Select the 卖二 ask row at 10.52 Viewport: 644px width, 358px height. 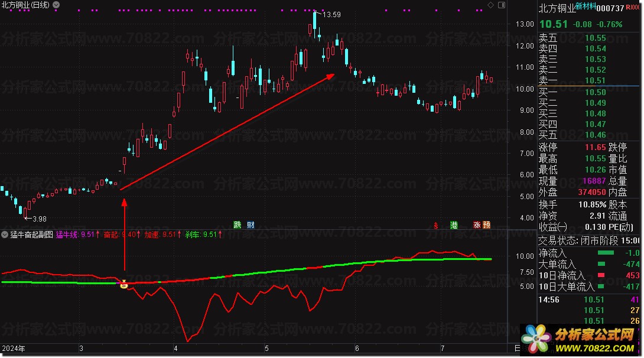pos(589,70)
